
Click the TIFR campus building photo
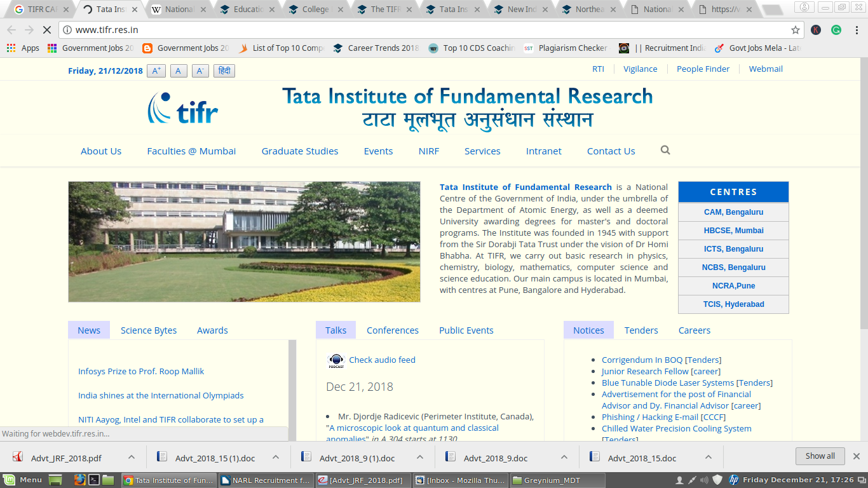[x=244, y=242]
